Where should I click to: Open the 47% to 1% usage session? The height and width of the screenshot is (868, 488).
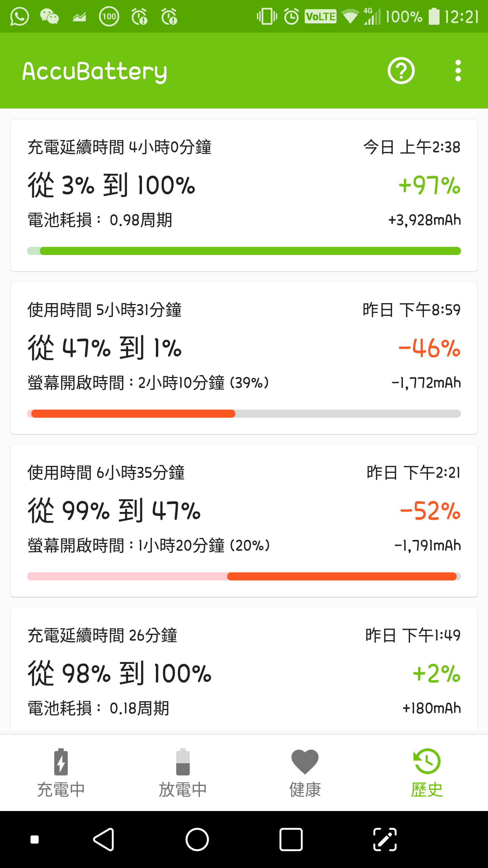[x=244, y=358]
